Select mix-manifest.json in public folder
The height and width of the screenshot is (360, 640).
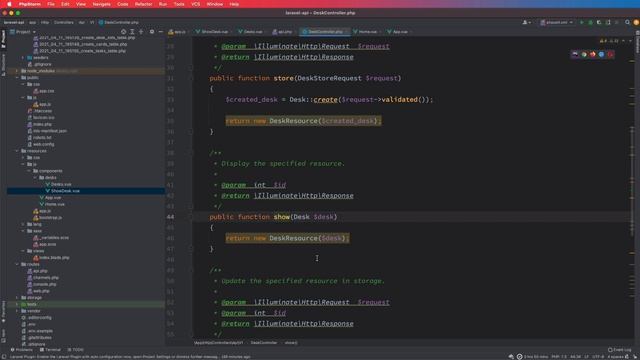pyautogui.click(x=50, y=131)
